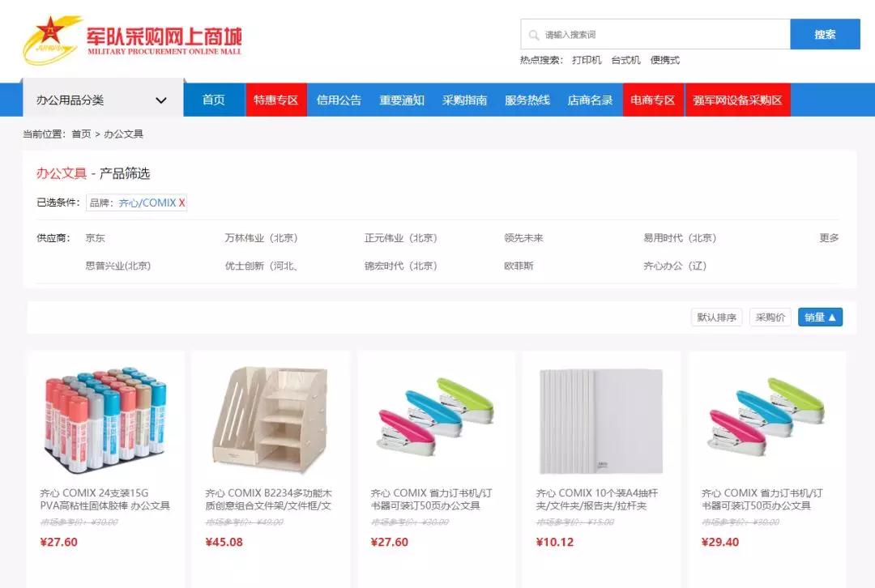
Task: Select hot search term 打印机
Action: [587, 60]
